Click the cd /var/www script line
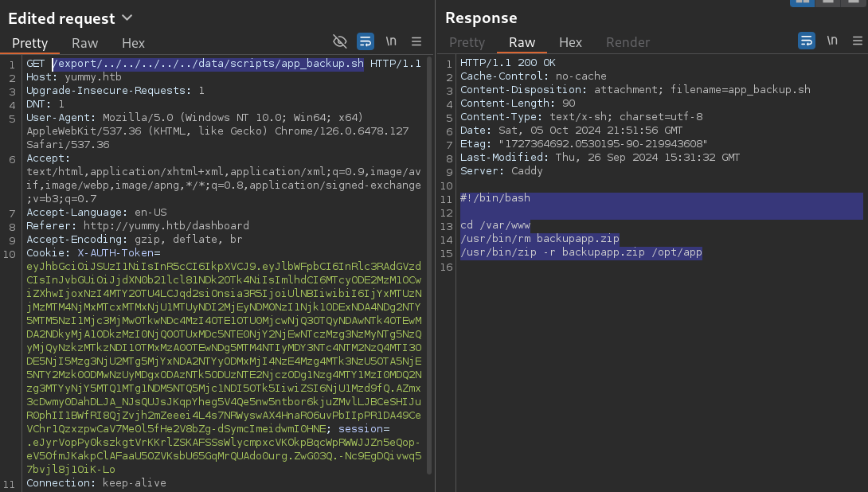This screenshot has width=868, height=492. click(x=495, y=225)
